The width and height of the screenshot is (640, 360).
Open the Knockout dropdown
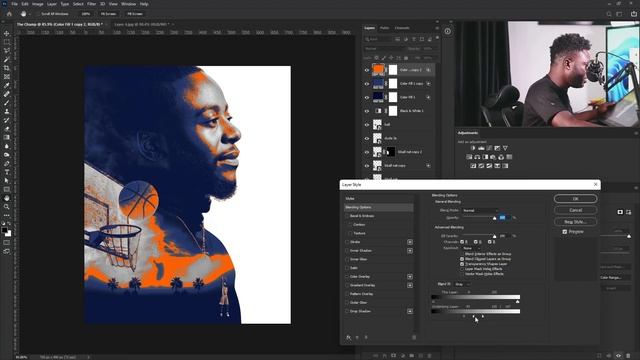tap(471, 248)
